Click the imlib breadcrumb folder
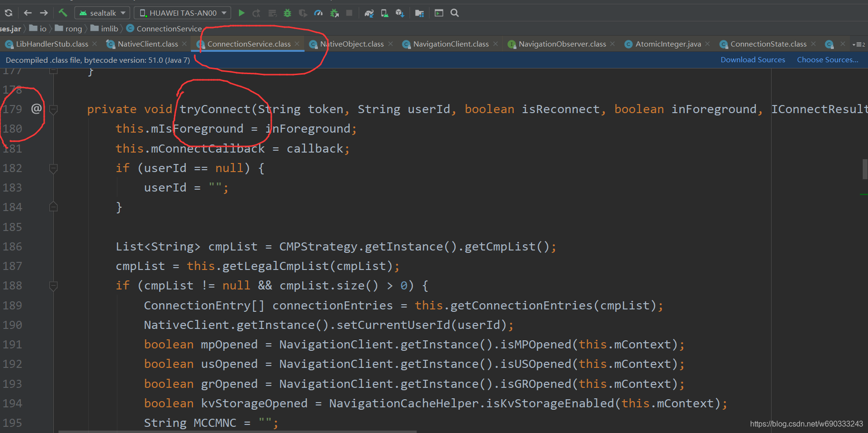Viewport: 868px width, 433px height. 104,29
